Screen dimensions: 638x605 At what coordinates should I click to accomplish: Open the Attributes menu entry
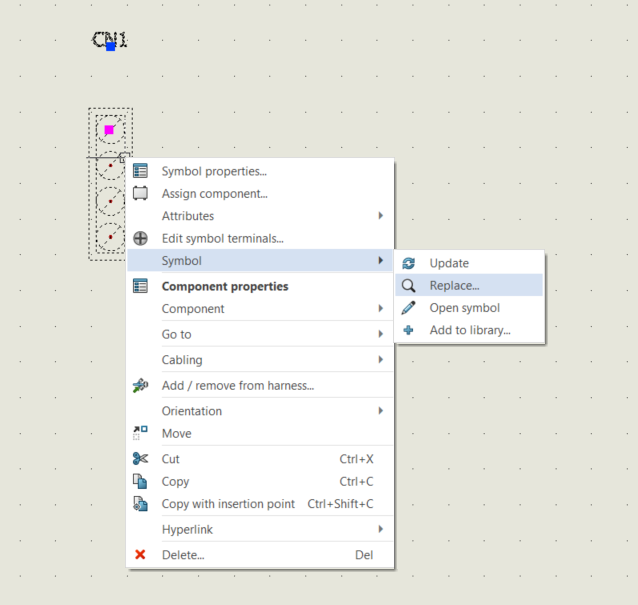coord(260,216)
